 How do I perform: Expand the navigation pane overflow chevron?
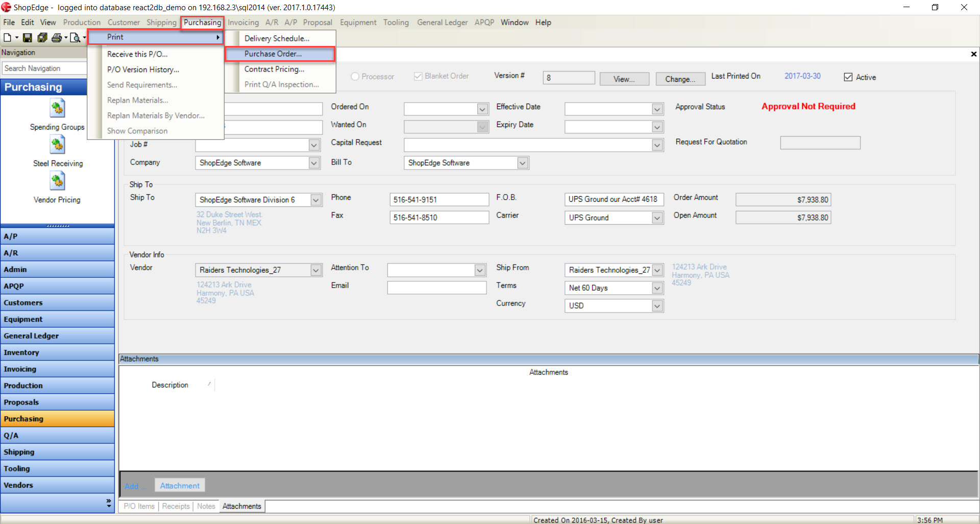[x=109, y=503]
